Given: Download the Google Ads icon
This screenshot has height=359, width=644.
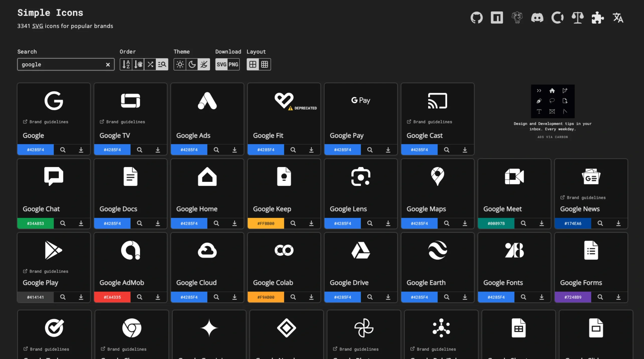Looking at the screenshot, I should point(234,150).
